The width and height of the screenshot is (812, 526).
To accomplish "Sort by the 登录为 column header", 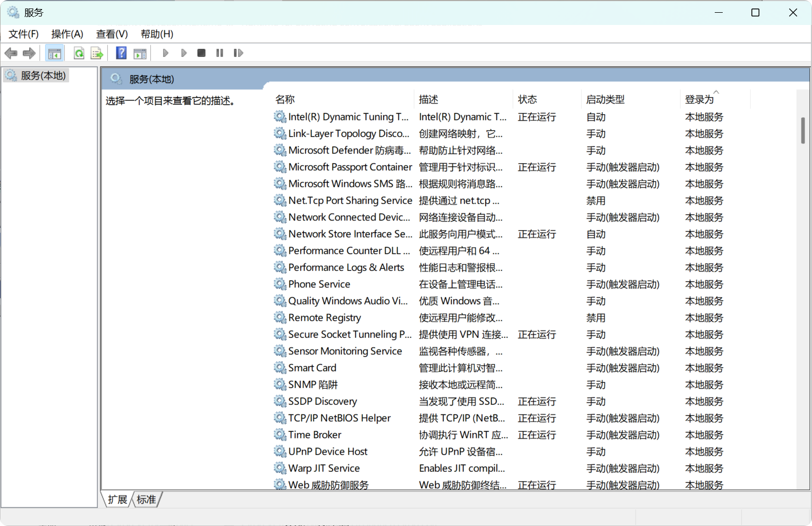I will pyautogui.click(x=699, y=99).
